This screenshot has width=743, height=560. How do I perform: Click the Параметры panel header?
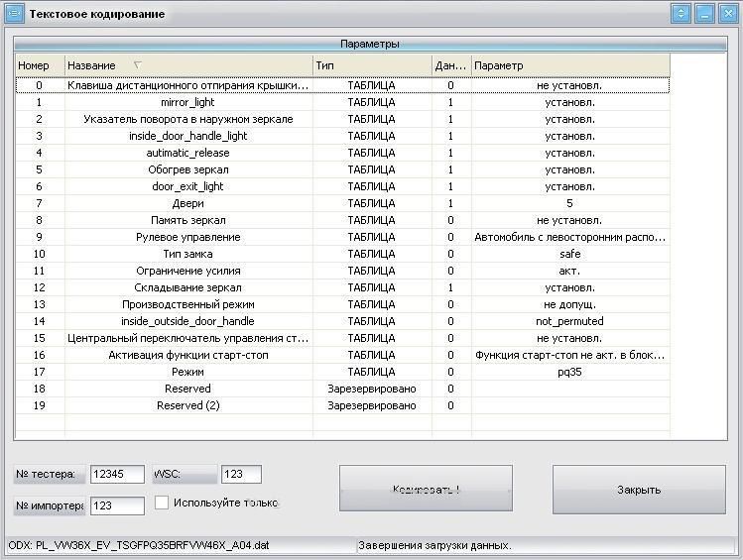point(370,44)
